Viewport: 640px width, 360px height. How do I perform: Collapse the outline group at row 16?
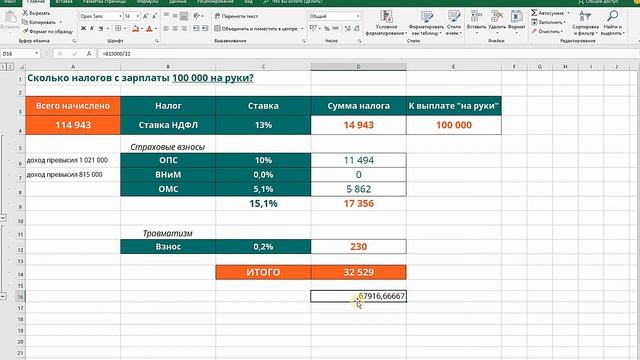[x=3, y=296]
